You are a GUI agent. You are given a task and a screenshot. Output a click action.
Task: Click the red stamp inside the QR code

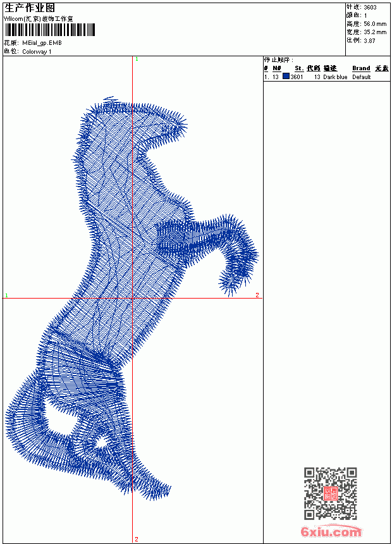(x=331, y=493)
